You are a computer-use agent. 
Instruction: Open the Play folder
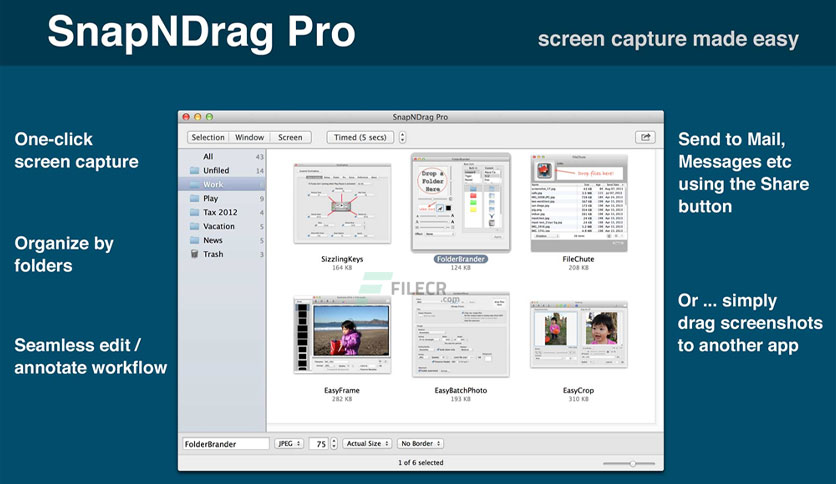point(223,198)
